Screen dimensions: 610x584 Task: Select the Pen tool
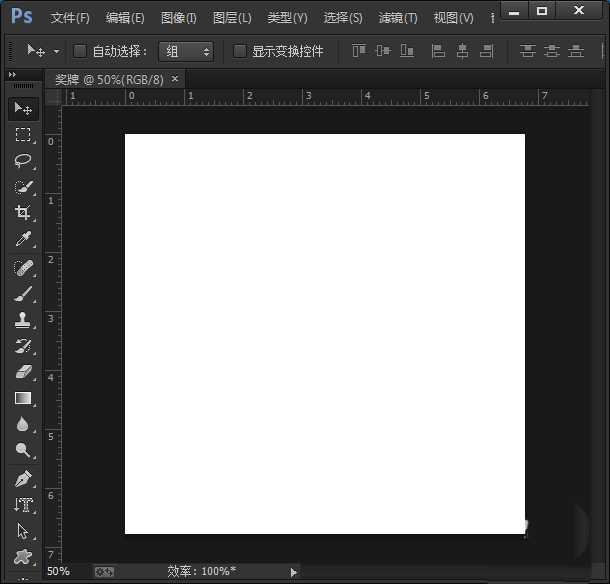[x=23, y=479]
